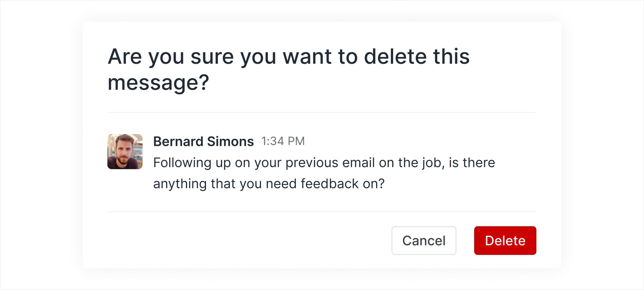Click the word 'message?' in the heading
The width and height of the screenshot is (644, 290).
point(158,83)
